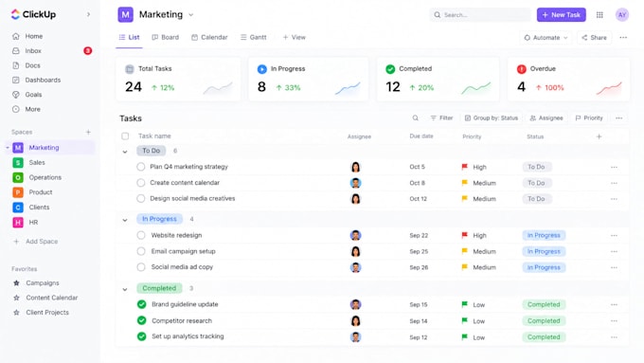Open the Product space

[40, 192]
